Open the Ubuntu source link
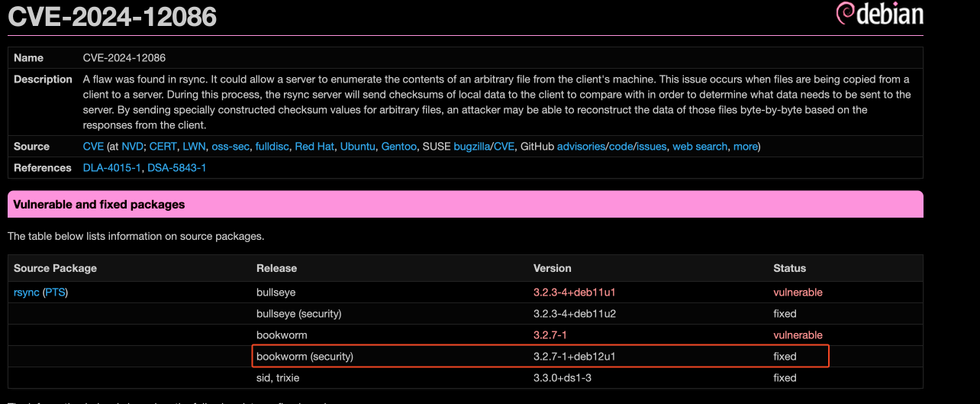This screenshot has width=980, height=404. click(357, 147)
